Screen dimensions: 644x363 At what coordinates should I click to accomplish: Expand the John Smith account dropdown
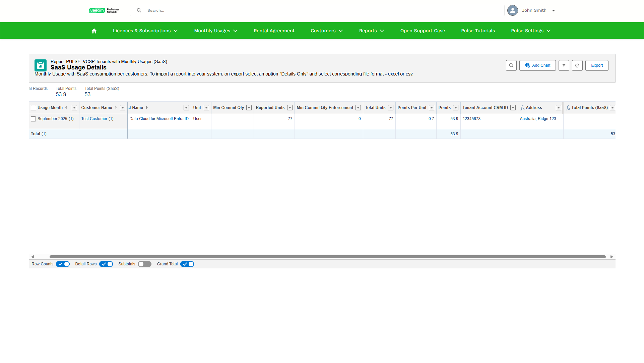[x=554, y=10]
